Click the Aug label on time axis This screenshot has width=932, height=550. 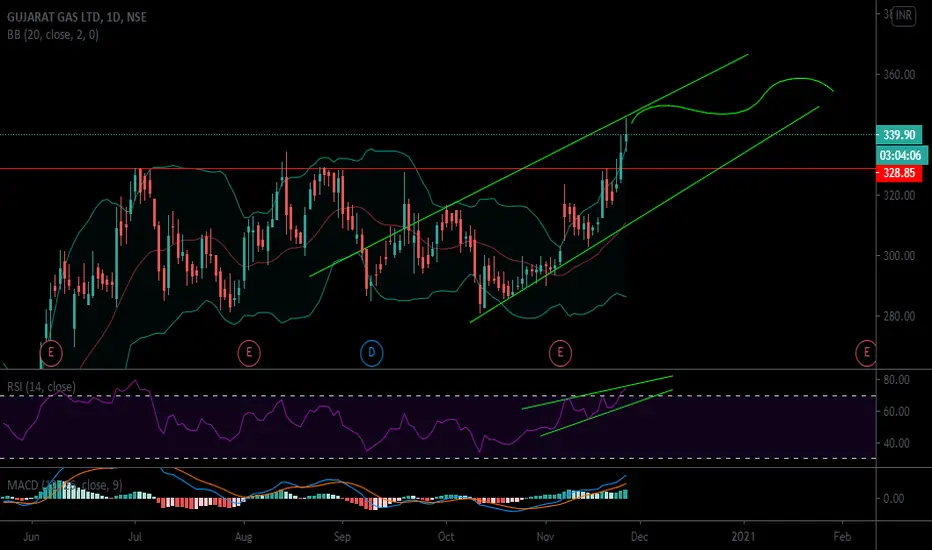(x=244, y=537)
